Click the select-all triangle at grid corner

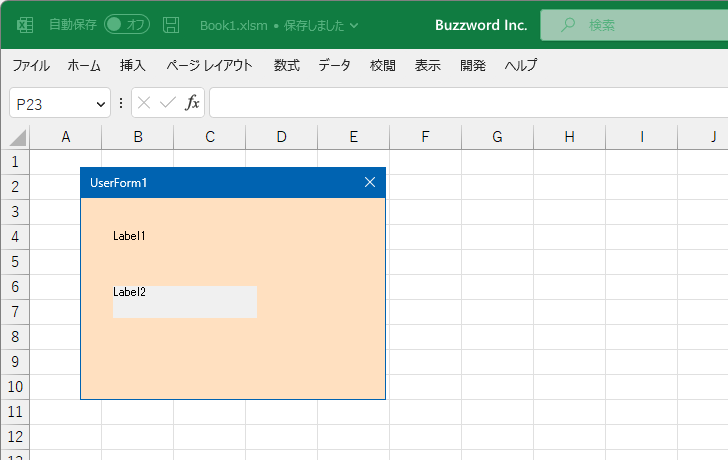16,137
